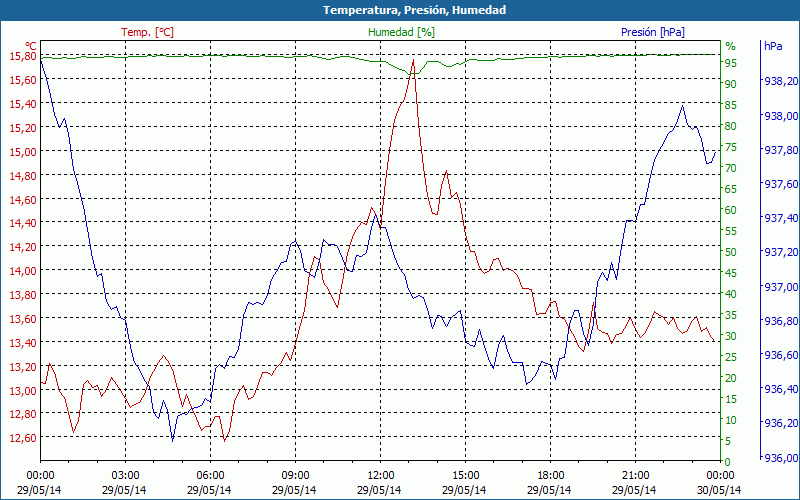Click temperature axis value 12,60
800x500 pixels.
tap(23, 438)
